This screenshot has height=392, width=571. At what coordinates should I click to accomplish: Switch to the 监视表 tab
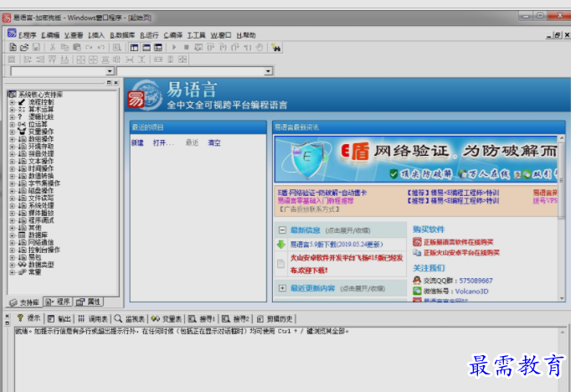130,319
